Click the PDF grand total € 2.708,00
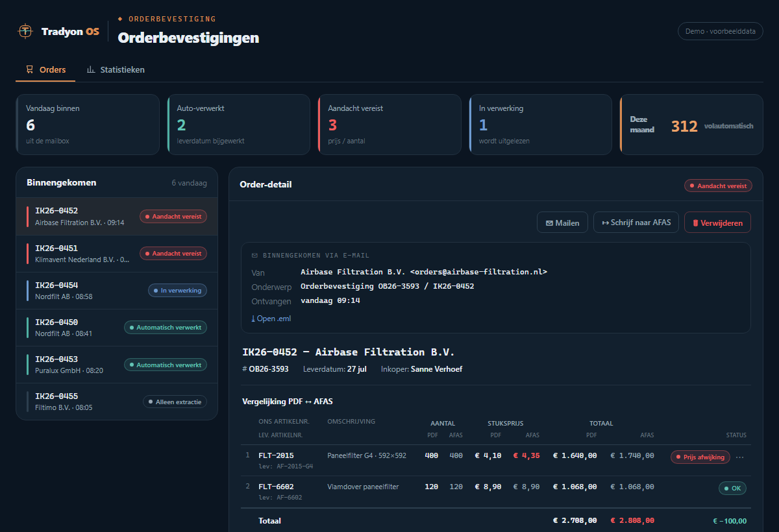779x532 pixels. 575,520
